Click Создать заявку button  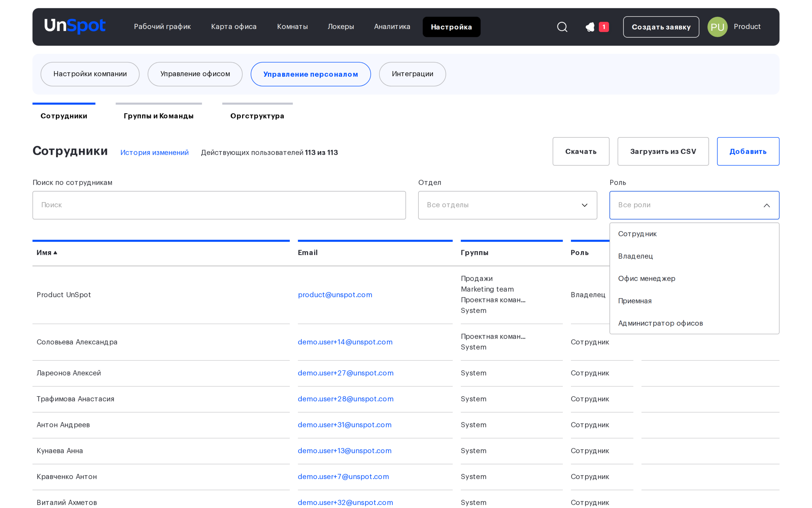[661, 27]
